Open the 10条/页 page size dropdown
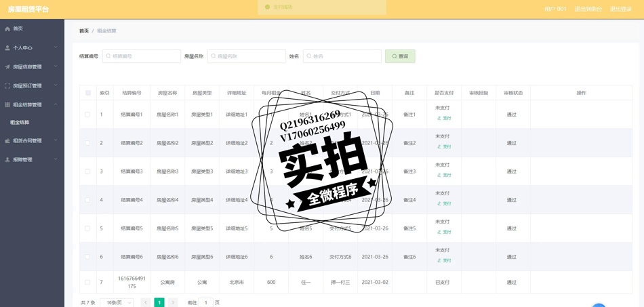This screenshot has height=307, width=644. click(117, 302)
